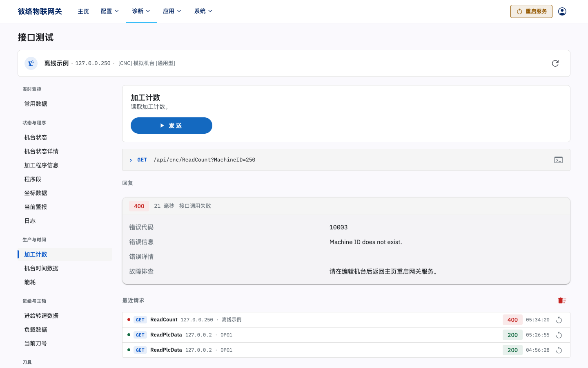Select 机台状态 in the sidebar
588x368 pixels.
coord(65,137)
